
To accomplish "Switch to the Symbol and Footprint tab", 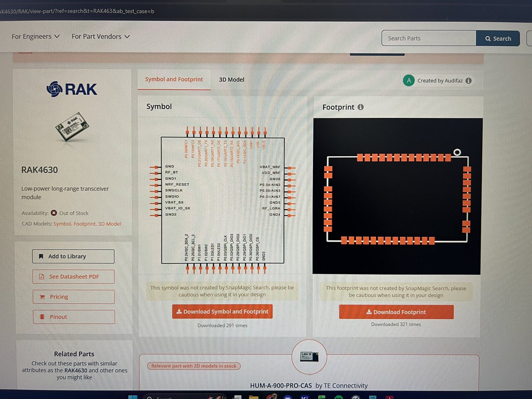I will pyautogui.click(x=174, y=79).
